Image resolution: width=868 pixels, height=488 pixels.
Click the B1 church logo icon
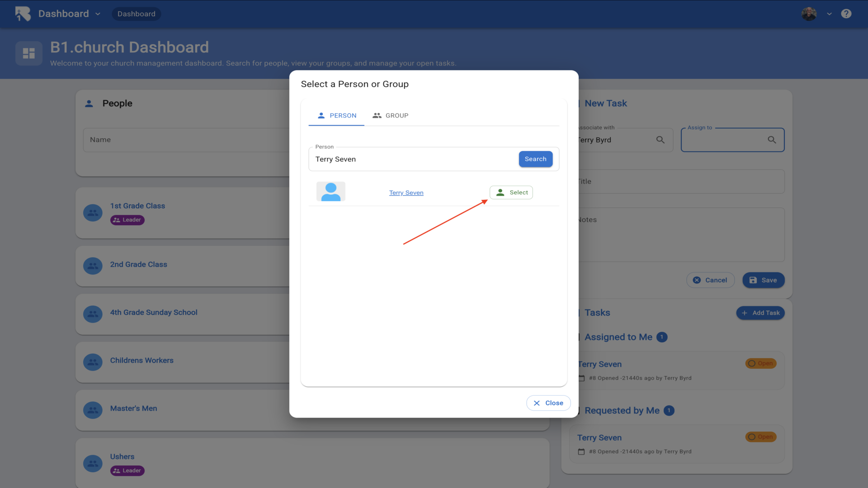pyautogui.click(x=23, y=14)
